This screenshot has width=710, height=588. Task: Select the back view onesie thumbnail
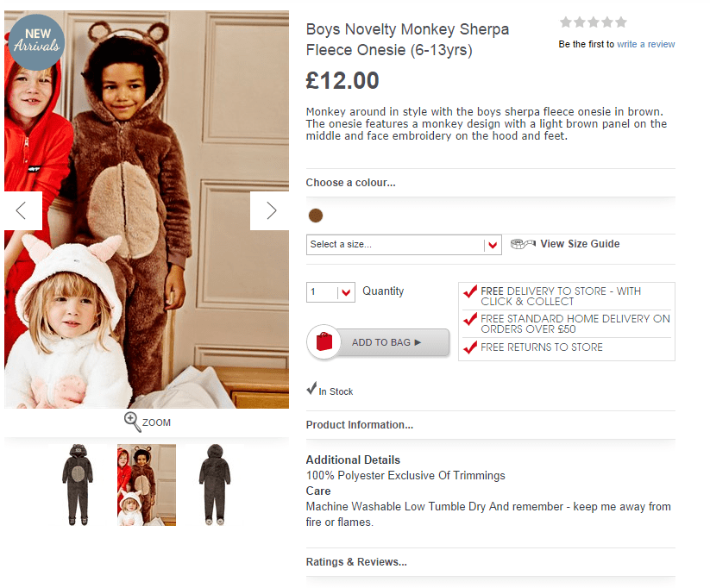(x=215, y=485)
